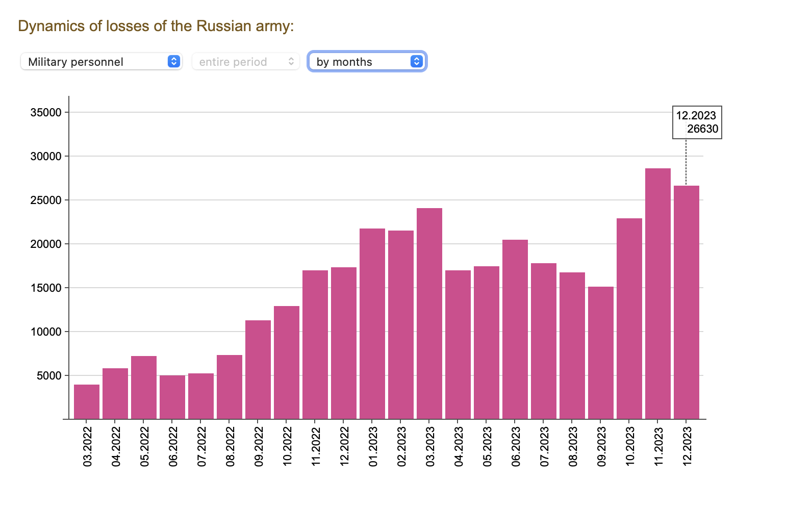Viewport: 812px width, 507px height.
Task: Click the 25000 y-axis label
Action: pyautogui.click(x=46, y=200)
